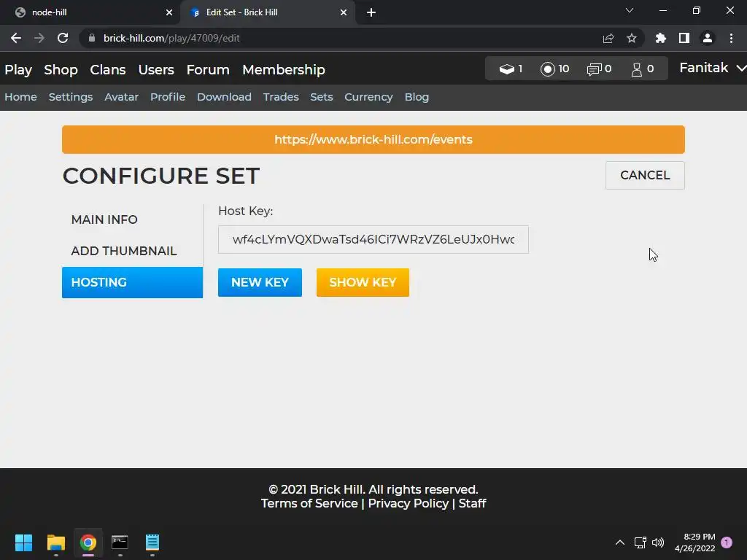
Task: Open the Clans menu item
Action: (x=108, y=70)
